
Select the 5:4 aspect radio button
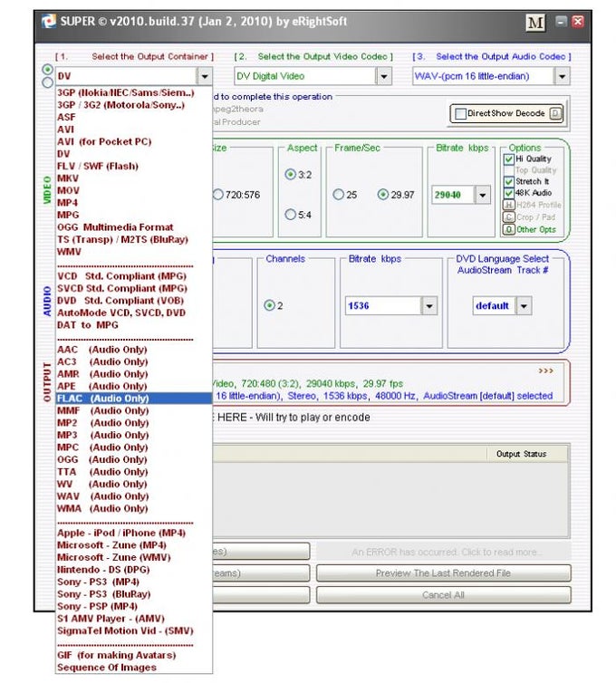(290, 215)
